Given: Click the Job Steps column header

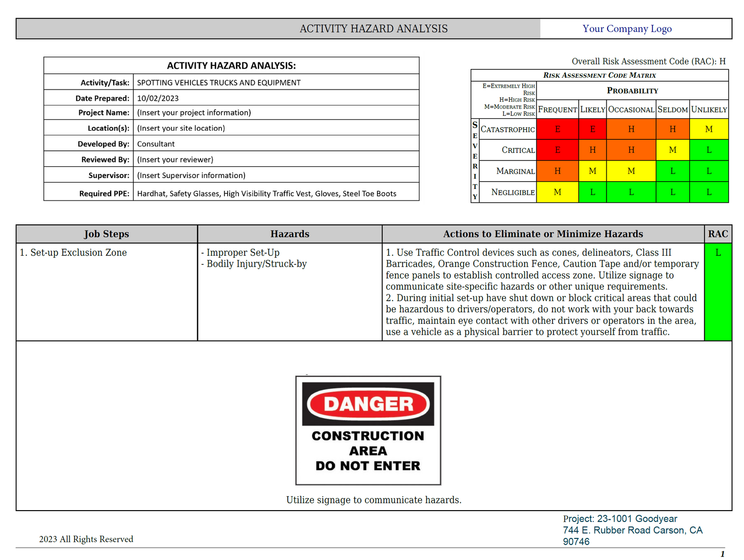Looking at the screenshot, I should (x=107, y=234).
